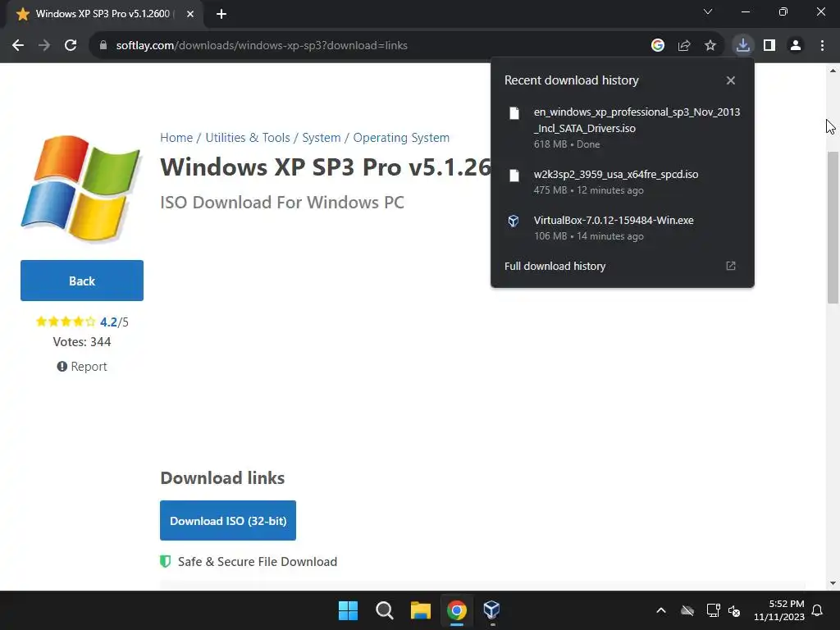Share this page using the share icon
840x630 pixels.
684,46
